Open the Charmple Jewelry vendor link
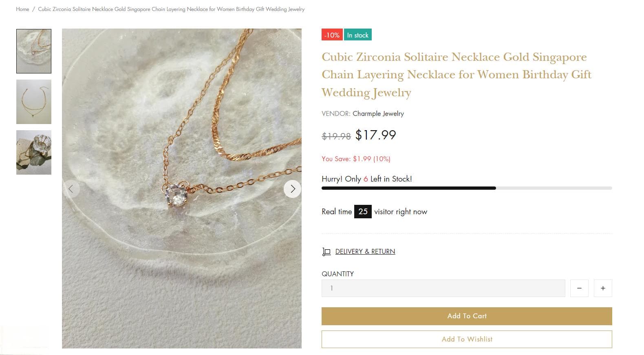This screenshot has height=355, width=644. click(x=378, y=113)
